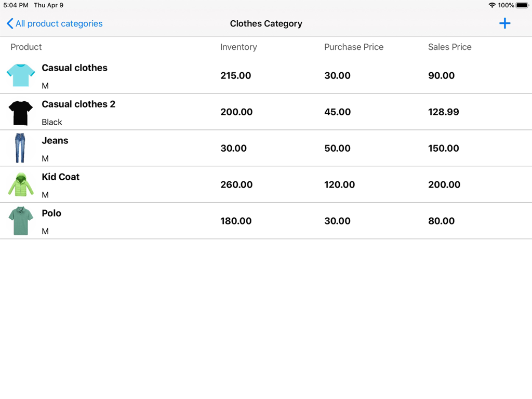Tap the black t-shirt image for Casual clothes 2

tap(20, 112)
